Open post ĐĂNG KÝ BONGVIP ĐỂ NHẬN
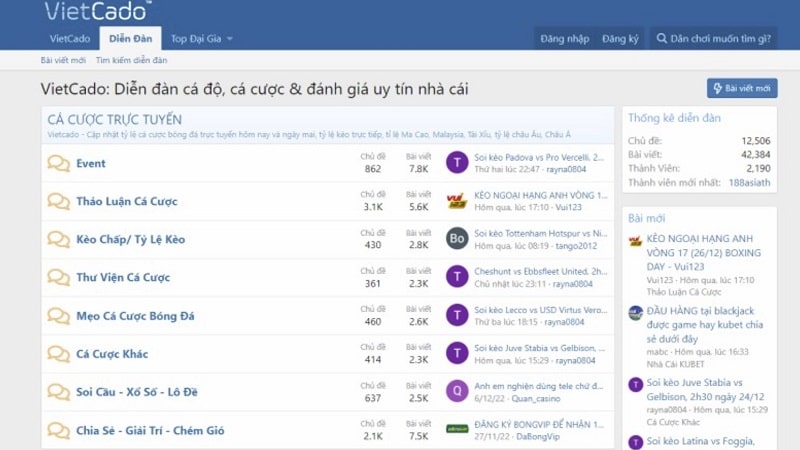This screenshot has height=450, width=800. coord(539,424)
